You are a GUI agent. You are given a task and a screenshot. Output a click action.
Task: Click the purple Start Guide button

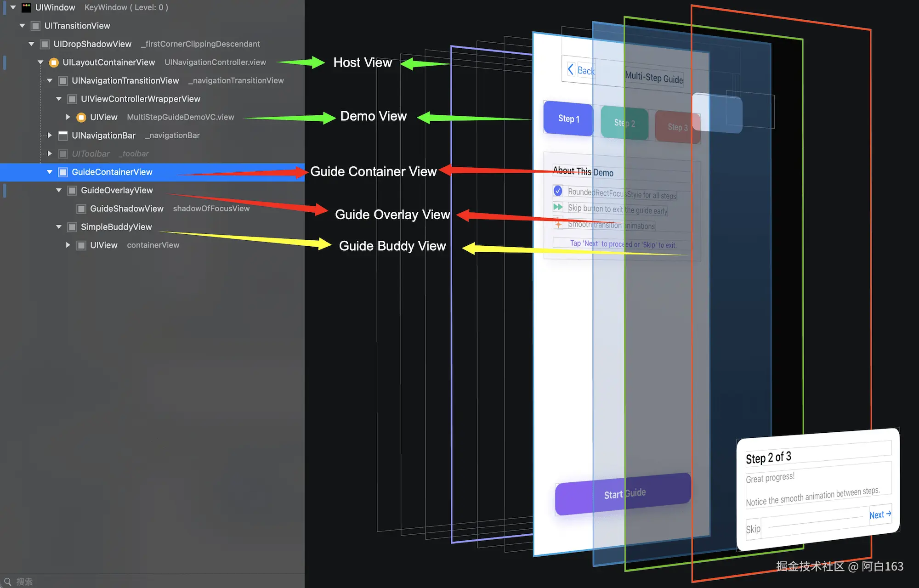(623, 494)
